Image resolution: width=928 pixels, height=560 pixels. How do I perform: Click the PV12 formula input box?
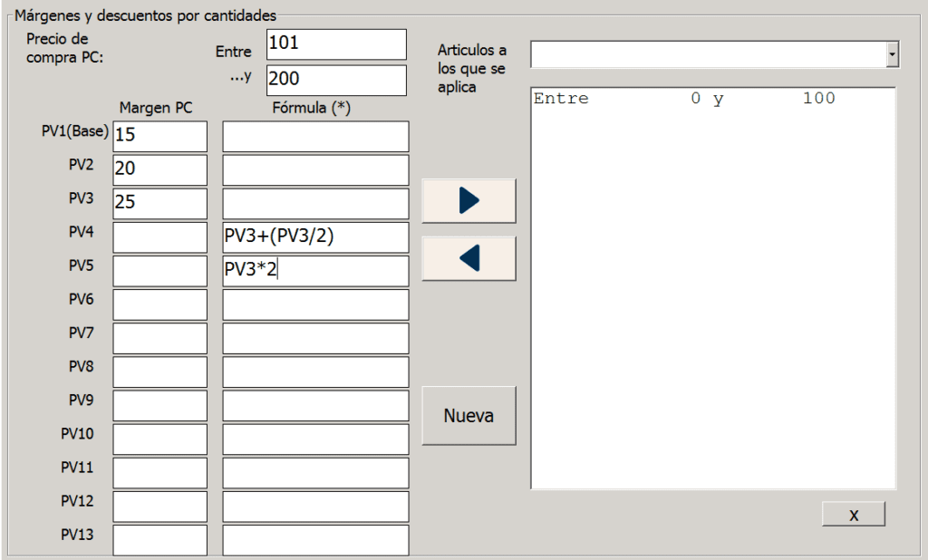pyautogui.click(x=315, y=507)
